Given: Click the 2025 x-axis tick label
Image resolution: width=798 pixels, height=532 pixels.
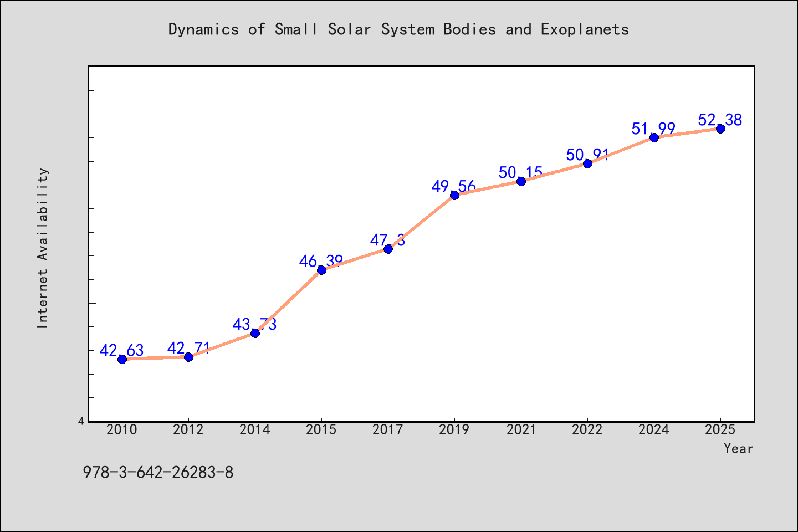Looking at the screenshot, I should coord(720,430).
